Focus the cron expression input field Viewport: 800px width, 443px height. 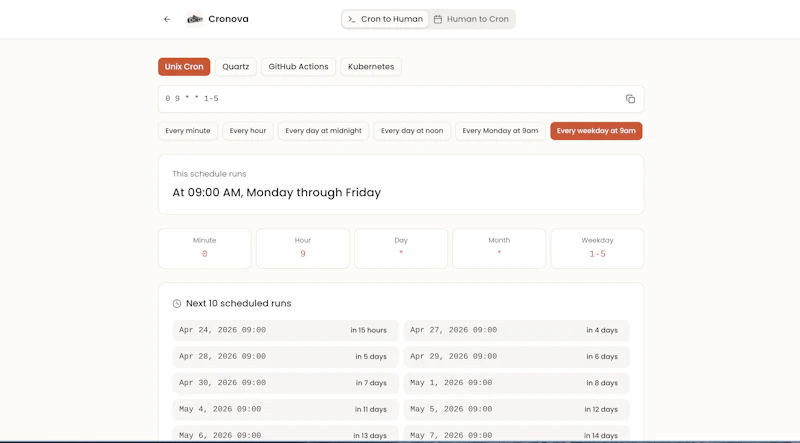click(x=401, y=99)
